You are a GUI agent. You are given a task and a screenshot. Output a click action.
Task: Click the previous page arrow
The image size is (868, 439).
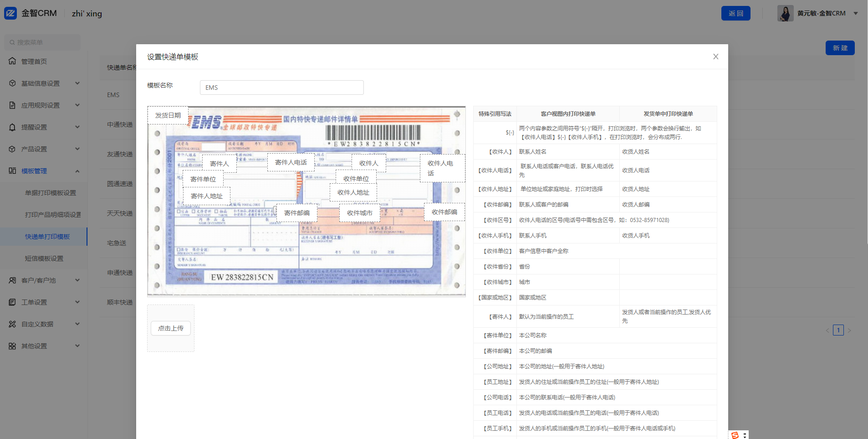(827, 330)
